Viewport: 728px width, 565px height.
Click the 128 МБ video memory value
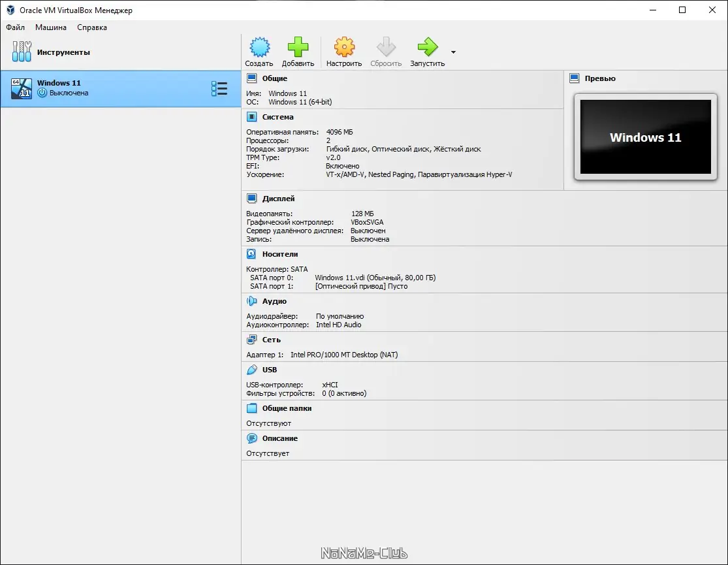click(x=362, y=214)
